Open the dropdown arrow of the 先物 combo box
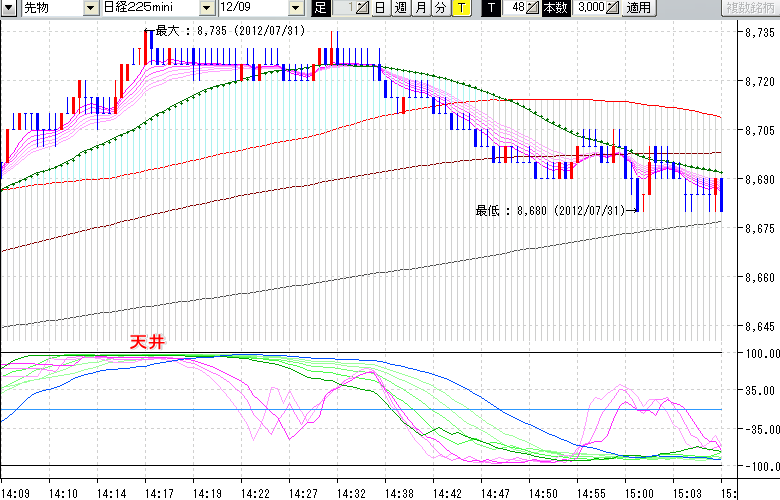 [x=90, y=7]
